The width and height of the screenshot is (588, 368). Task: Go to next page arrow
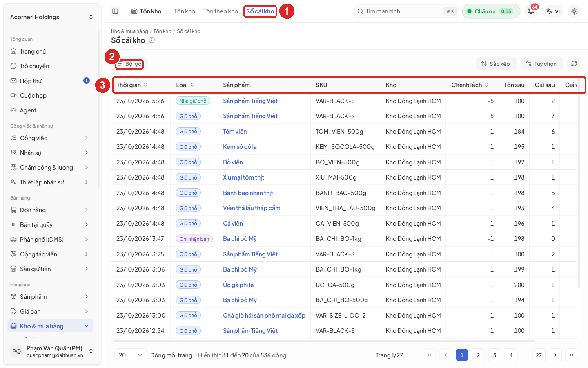click(x=555, y=355)
